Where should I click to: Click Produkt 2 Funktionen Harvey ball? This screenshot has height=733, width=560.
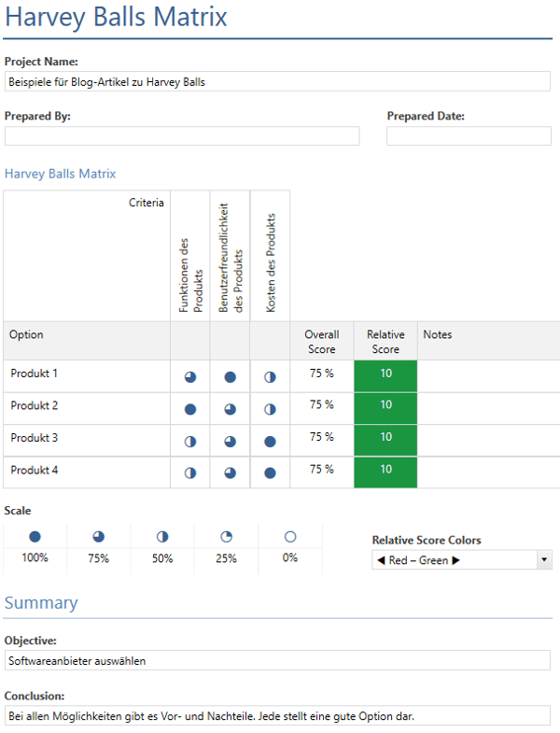[190, 410]
